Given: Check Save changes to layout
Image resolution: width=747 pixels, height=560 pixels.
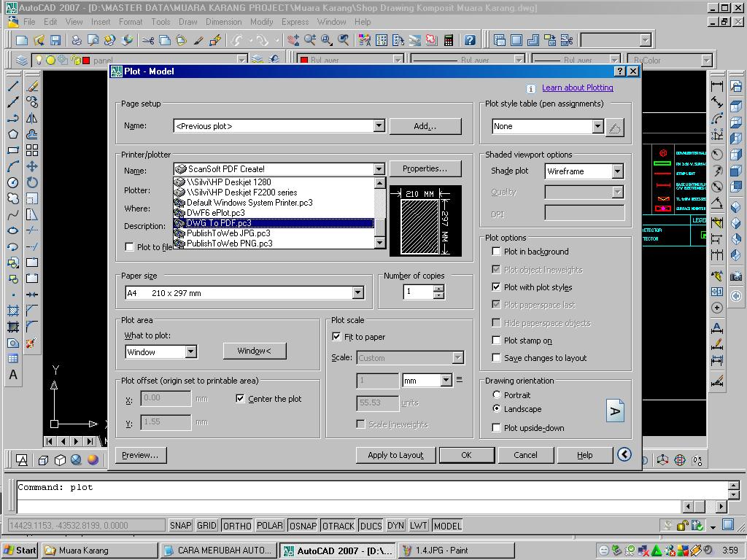Looking at the screenshot, I should [496, 357].
